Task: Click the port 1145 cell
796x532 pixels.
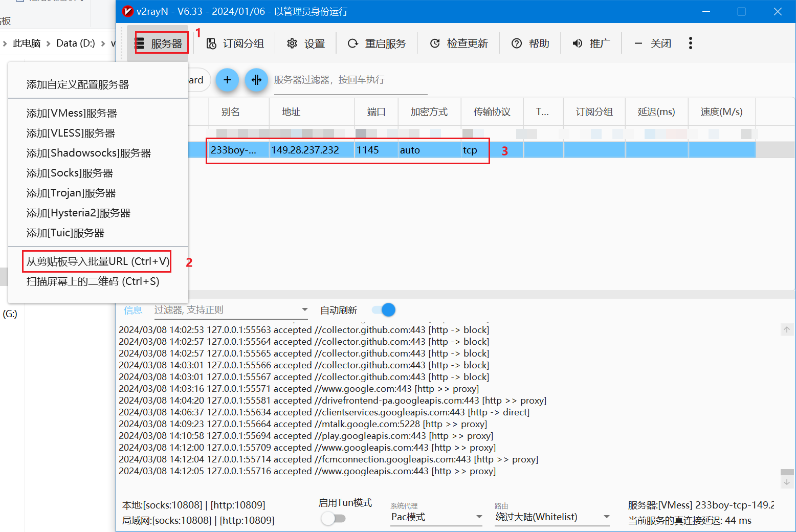Action: (x=377, y=150)
